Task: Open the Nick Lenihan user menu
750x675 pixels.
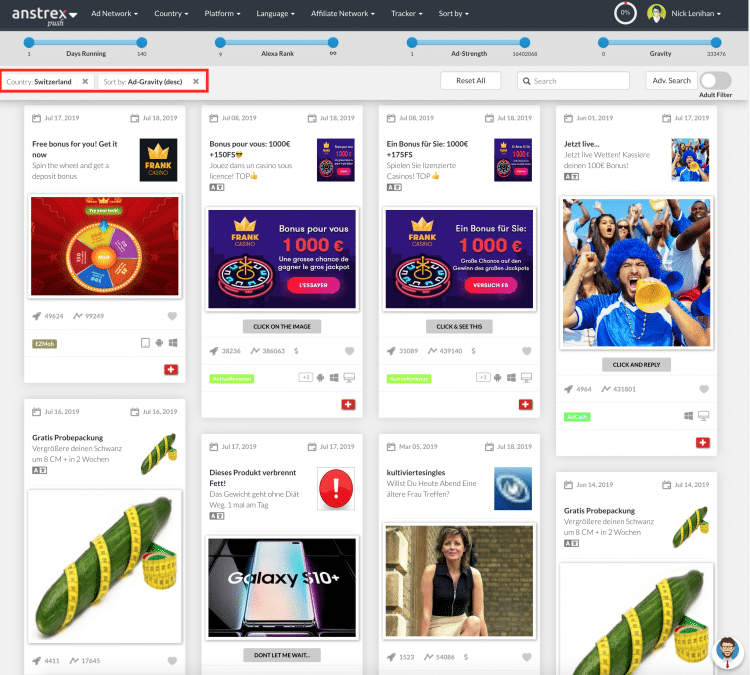Action: [695, 13]
